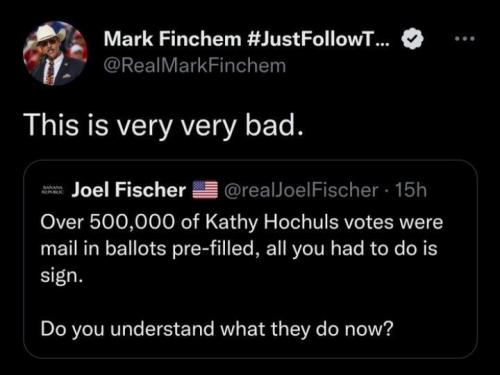This screenshot has width=500, height=375.
Task: Open the quoted tweet about Kathy Hochuls votes
Action: click(x=250, y=259)
